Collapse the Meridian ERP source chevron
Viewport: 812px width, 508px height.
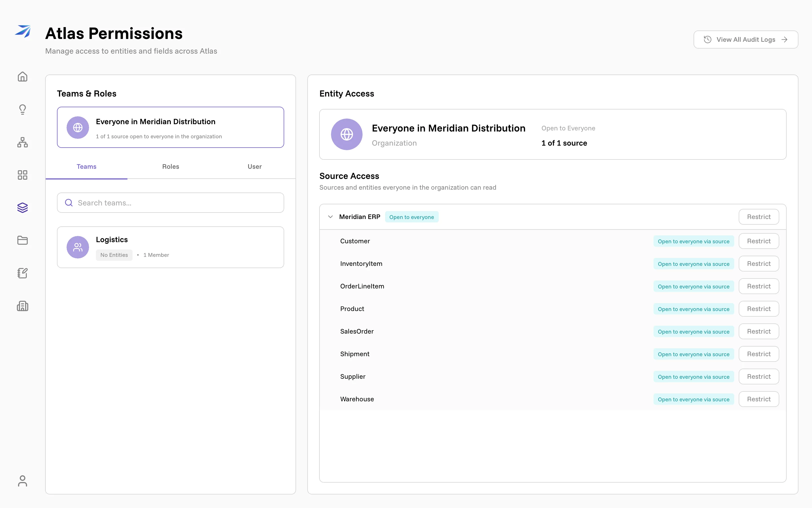click(330, 217)
